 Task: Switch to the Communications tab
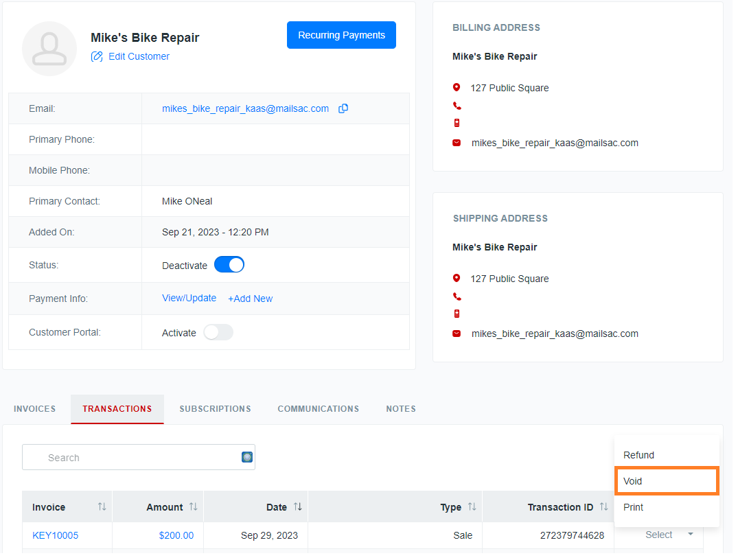click(x=318, y=410)
